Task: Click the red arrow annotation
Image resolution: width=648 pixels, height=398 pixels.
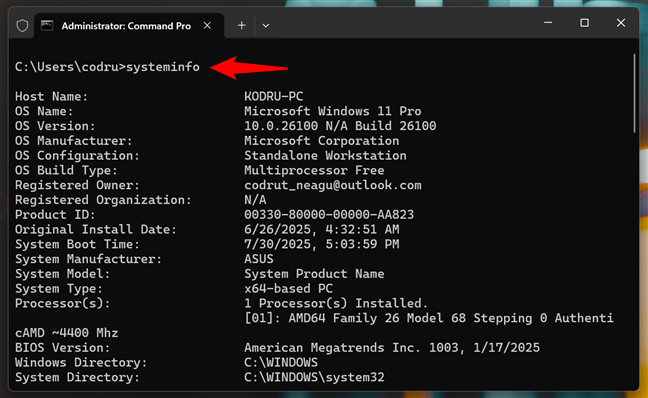Action: tap(249, 68)
